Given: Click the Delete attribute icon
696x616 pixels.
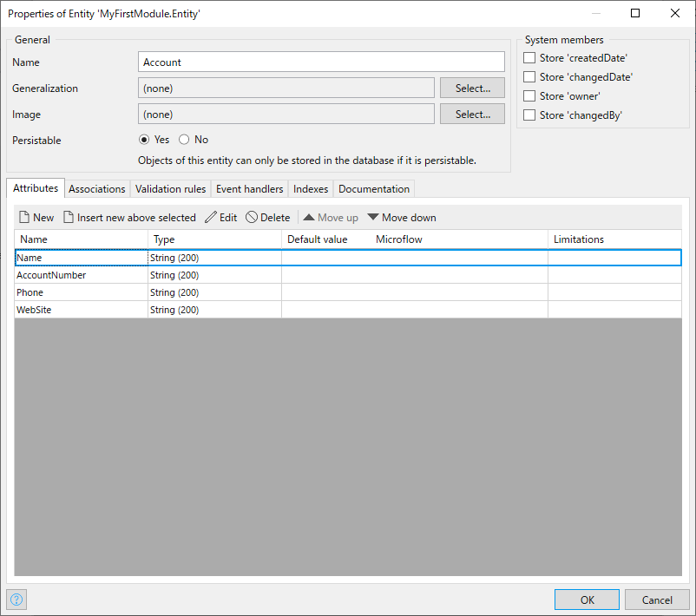Looking at the screenshot, I should (x=252, y=218).
